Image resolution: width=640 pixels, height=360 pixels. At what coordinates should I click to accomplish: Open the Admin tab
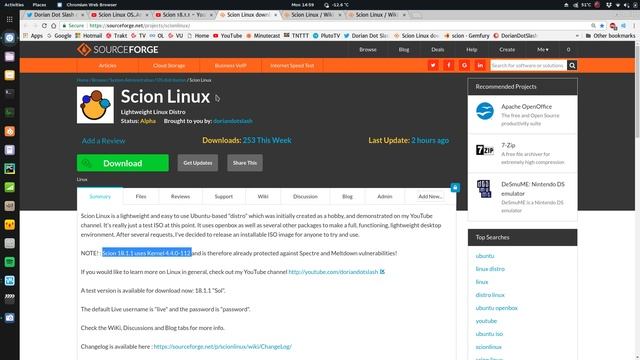coord(384,196)
